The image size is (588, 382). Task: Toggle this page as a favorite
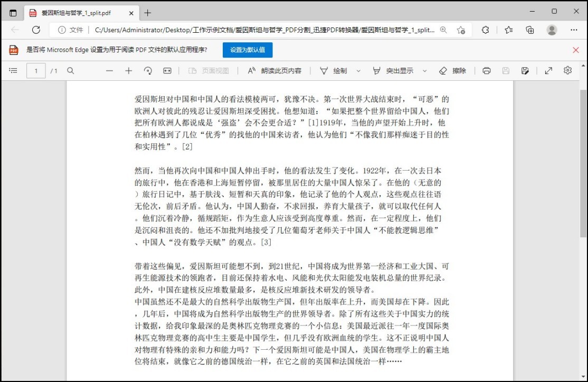pos(461,30)
